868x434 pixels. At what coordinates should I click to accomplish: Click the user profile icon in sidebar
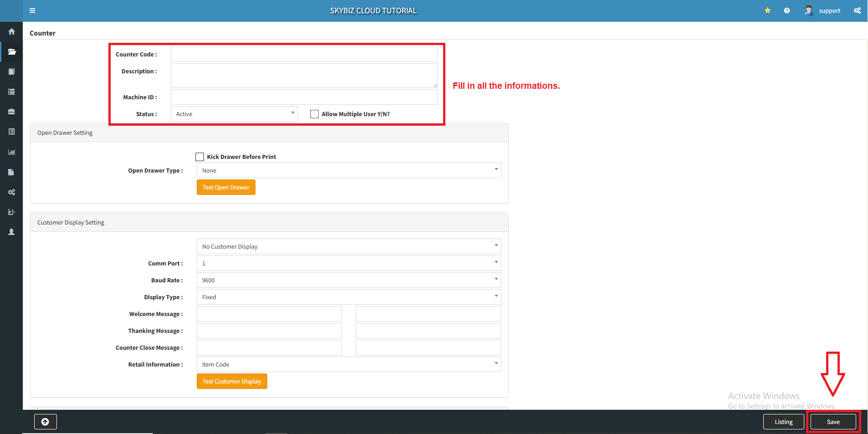point(11,232)
